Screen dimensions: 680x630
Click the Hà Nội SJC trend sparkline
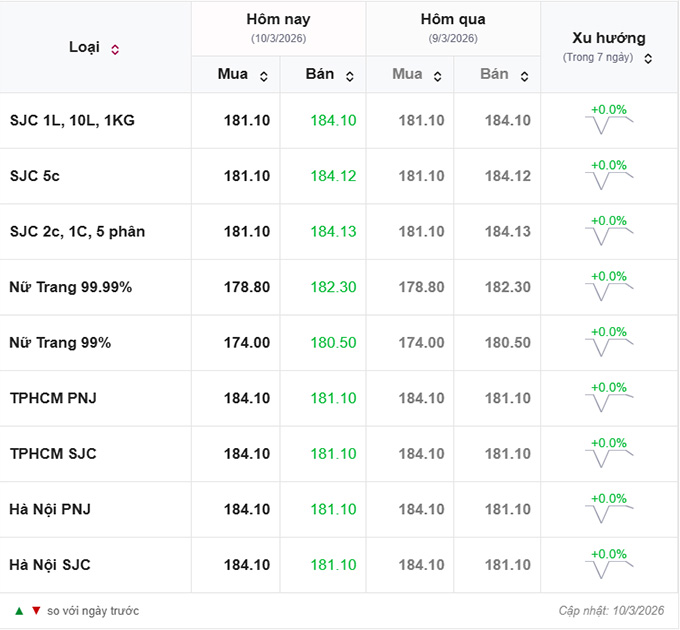coord(608,570)
